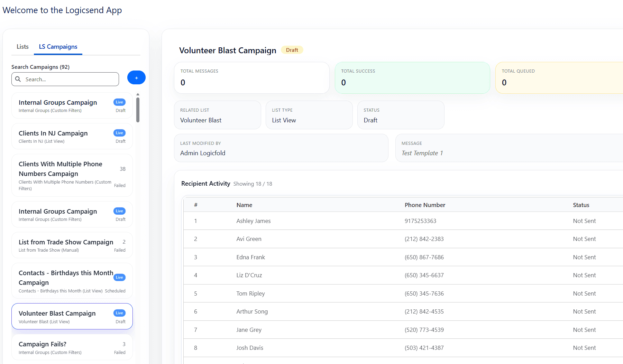623x364 pixels.
Task: Click the Total Success card
Action: pos(412,78)
